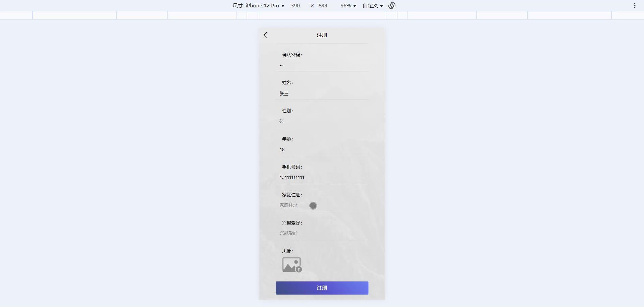Click the 年龄 field showing 18
644x307 pixels.
[x=322, y=149]
